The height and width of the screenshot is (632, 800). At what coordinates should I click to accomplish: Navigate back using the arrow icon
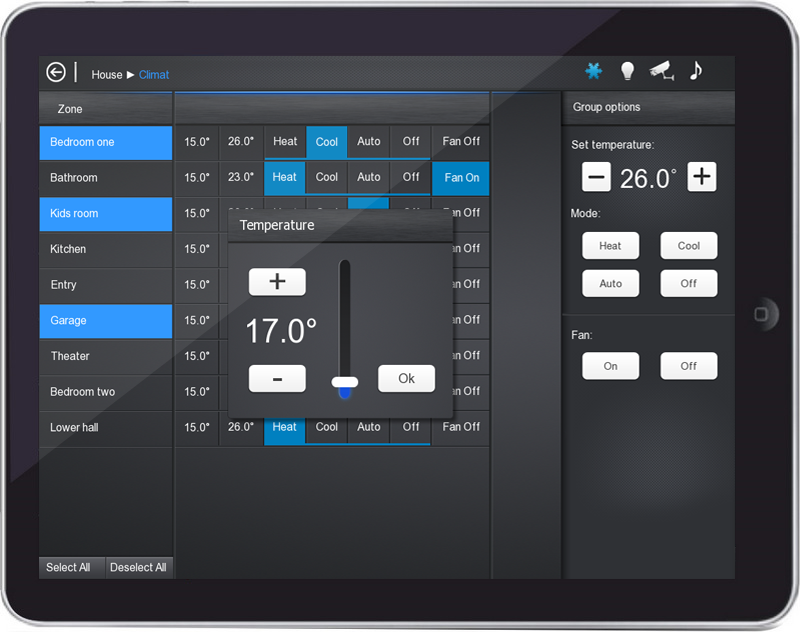click(56, 72)
